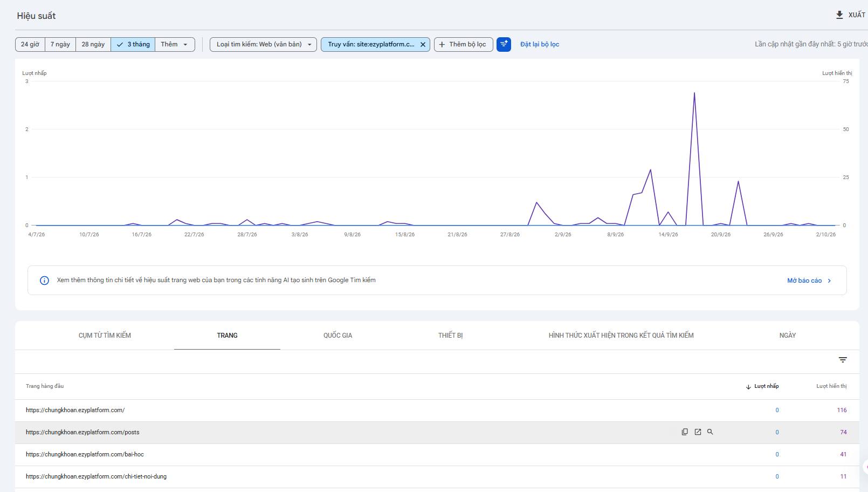
Task: Open the /posts page in new tab icon
Action: click(x=698, y=432)
